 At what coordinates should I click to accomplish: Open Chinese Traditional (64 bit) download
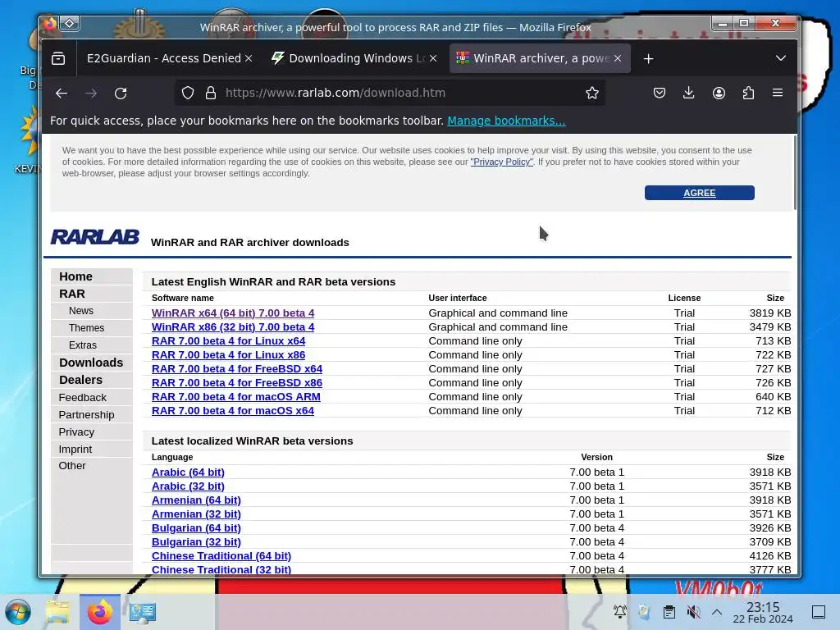point(221,555)
